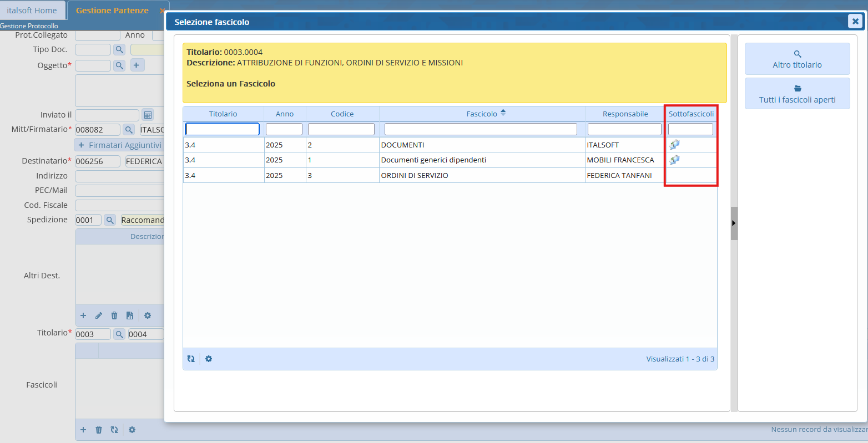Viewport: 868px width, 443px height.
Task: Click the search icon next to Mitt/Firmatario
Action: coord(129,130)
